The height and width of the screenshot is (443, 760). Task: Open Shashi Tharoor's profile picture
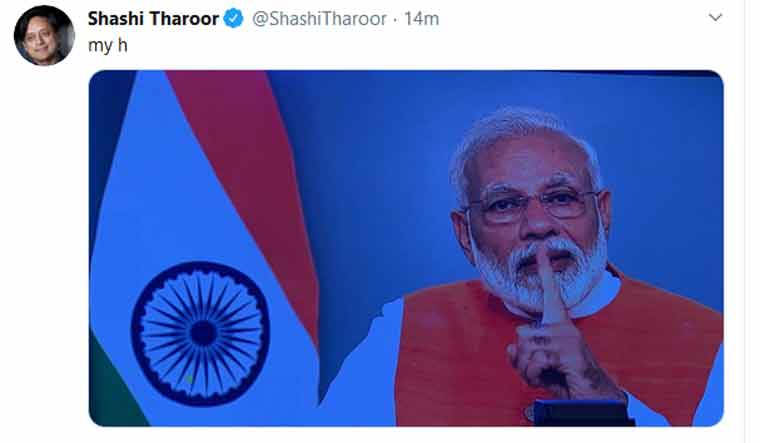pos(44,36)
